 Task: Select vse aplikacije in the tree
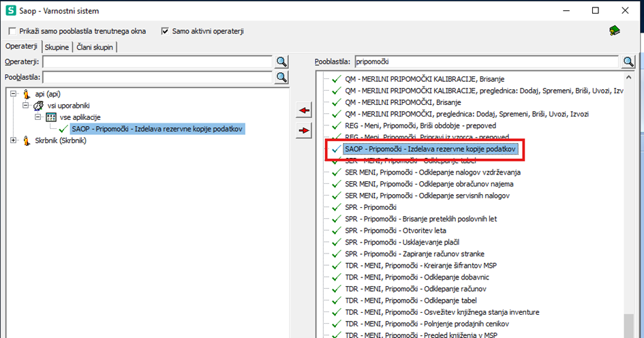(x=80, y=117)
